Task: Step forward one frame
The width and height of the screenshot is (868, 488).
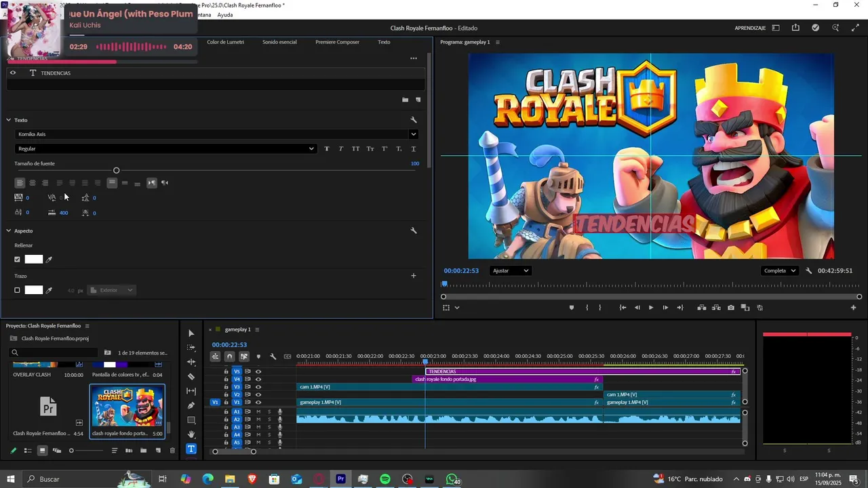Action: 665,308
